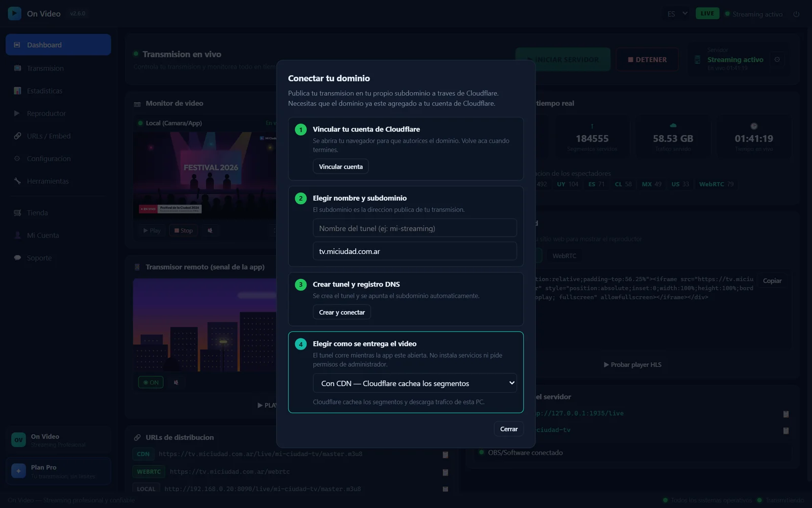The height and width of the screenshot is (508, 812).
Task: Click the MX 49 viewer chip
Action: (652, 184)
